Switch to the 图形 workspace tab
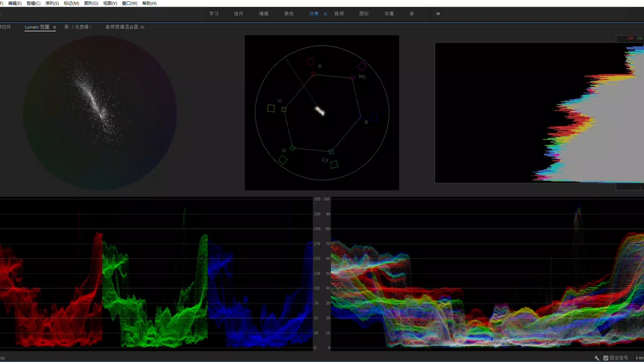The width and height of the screenshot is (644, 362). (364, 14)
